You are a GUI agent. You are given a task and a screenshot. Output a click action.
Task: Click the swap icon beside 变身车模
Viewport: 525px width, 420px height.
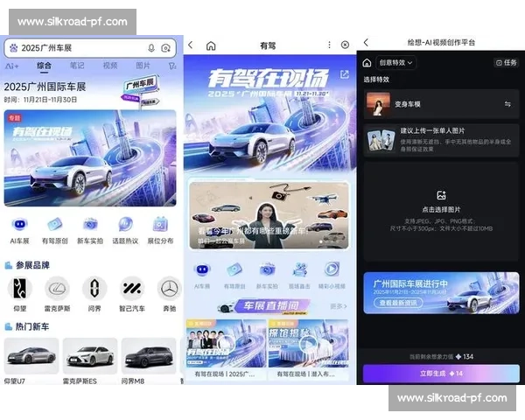[507, 104]
